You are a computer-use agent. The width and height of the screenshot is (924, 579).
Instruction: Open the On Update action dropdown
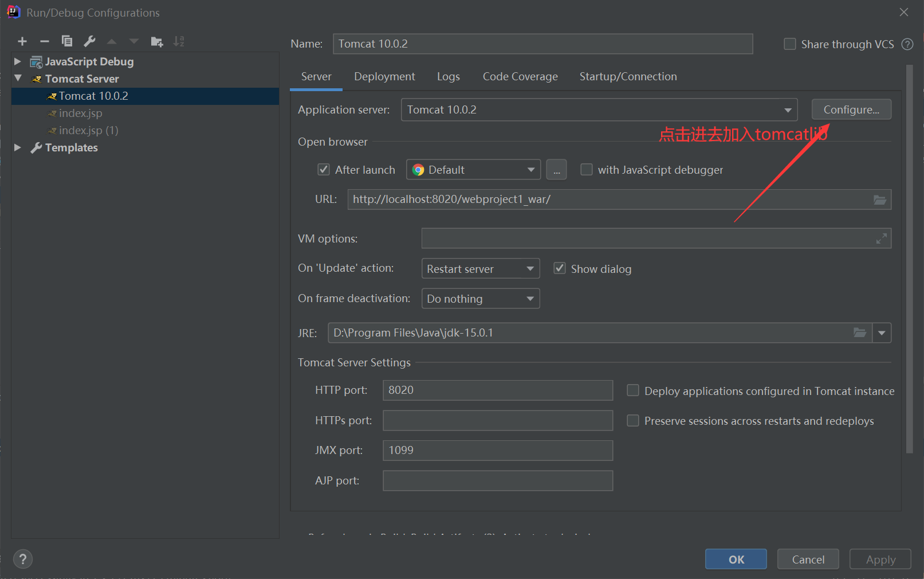click(x=529, y=268)
